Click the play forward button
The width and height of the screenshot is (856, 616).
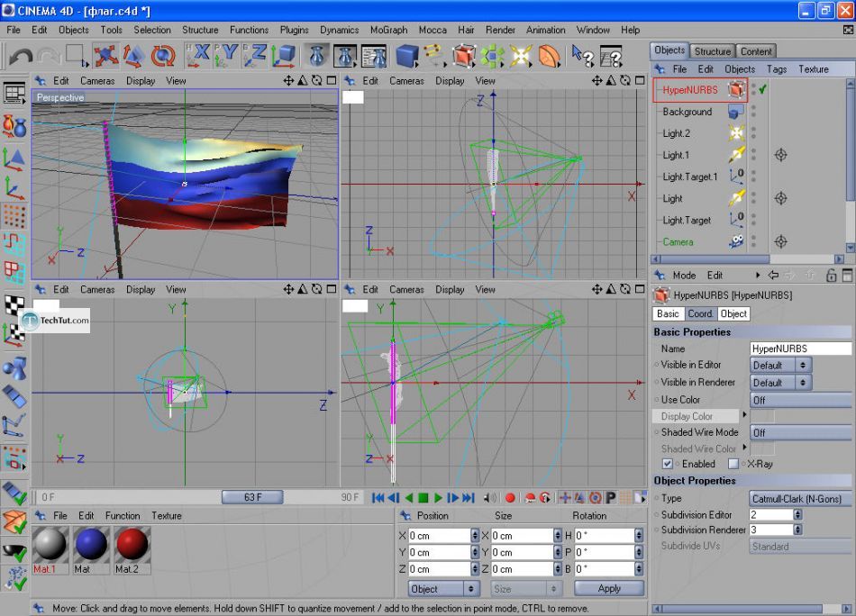coord(438,498)
